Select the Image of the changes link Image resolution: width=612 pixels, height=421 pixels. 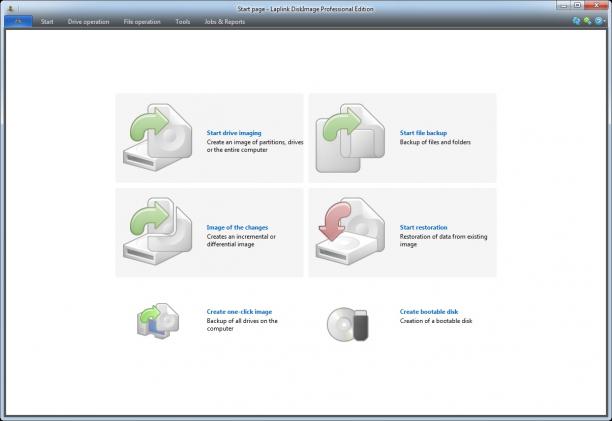[x=237, y=227]
